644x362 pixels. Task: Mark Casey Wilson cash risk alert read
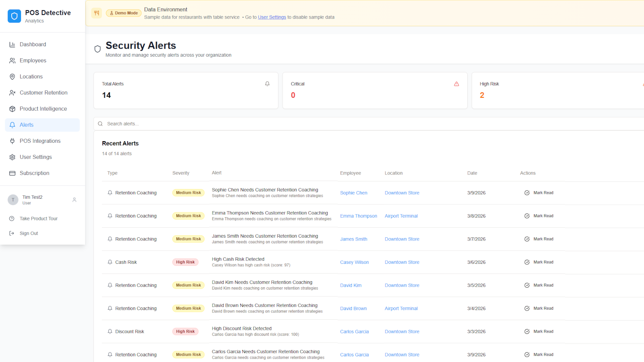[539, 262]
